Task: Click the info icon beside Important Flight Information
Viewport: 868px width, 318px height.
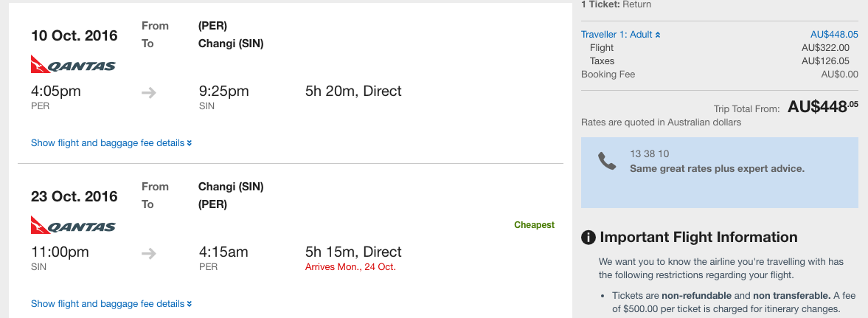Action: coord(588,238)
